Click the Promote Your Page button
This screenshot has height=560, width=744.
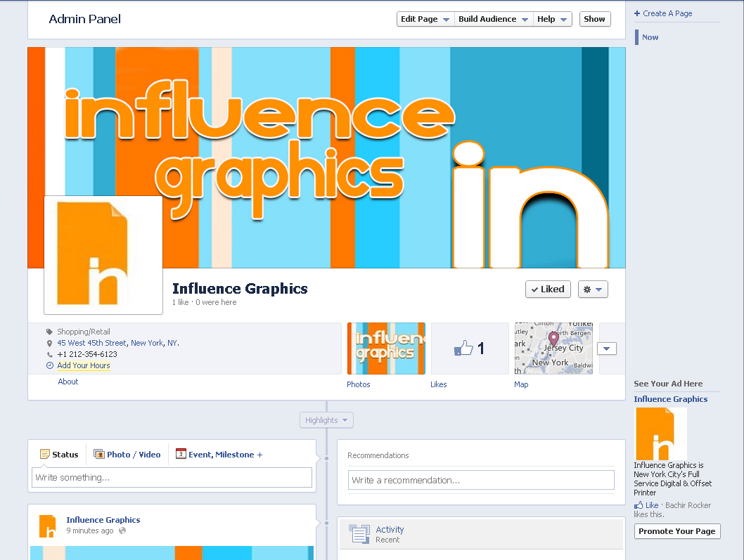pos(677,531)
